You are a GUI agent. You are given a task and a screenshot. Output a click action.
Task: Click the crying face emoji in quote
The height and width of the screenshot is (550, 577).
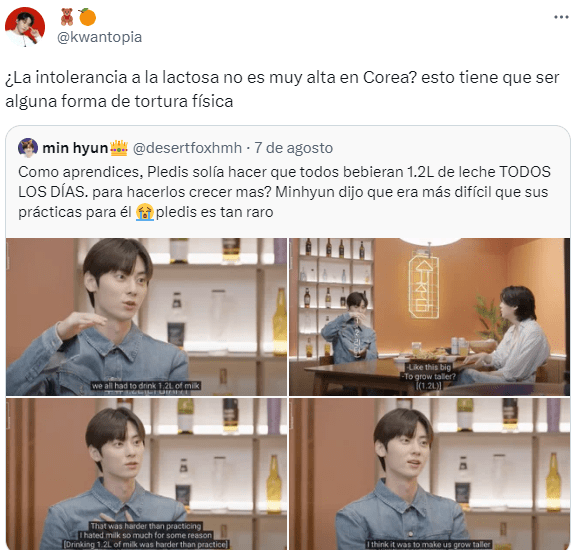tap(144, 212)
